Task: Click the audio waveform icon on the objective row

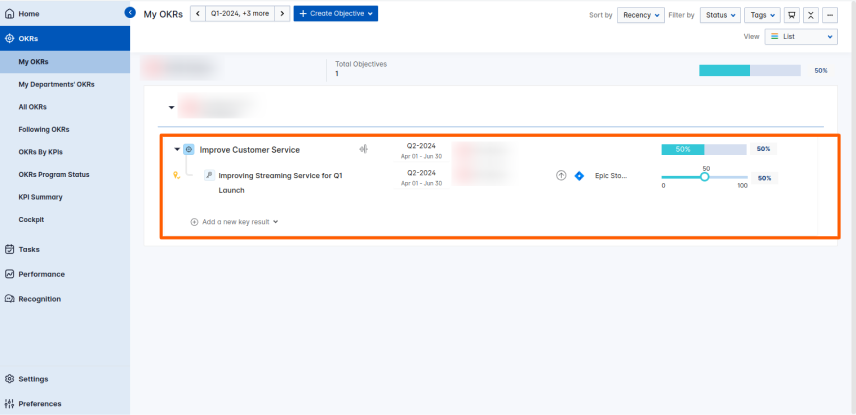Action: click(x=364, y=149)
